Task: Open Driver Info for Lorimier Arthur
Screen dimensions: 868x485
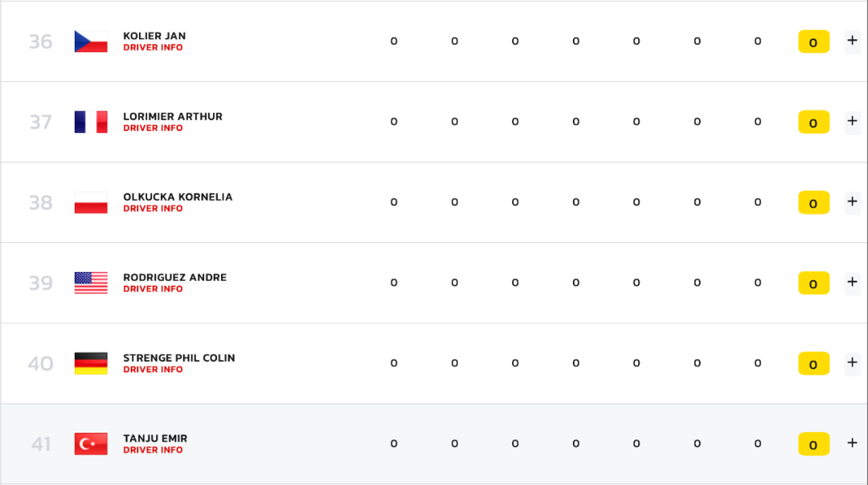Action: [153, 128]
